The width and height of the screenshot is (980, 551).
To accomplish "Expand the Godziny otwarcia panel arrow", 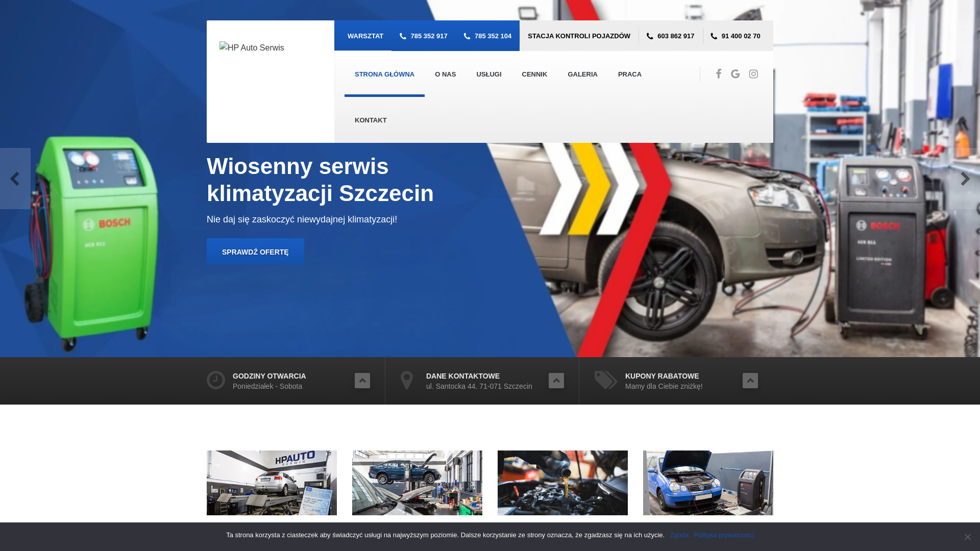I will pyautogui.click(x=362, y=381).
